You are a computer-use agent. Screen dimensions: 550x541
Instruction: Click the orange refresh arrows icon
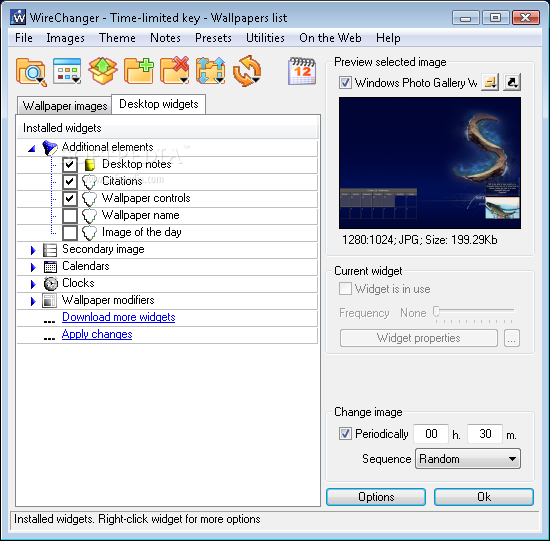click(247, 71)
